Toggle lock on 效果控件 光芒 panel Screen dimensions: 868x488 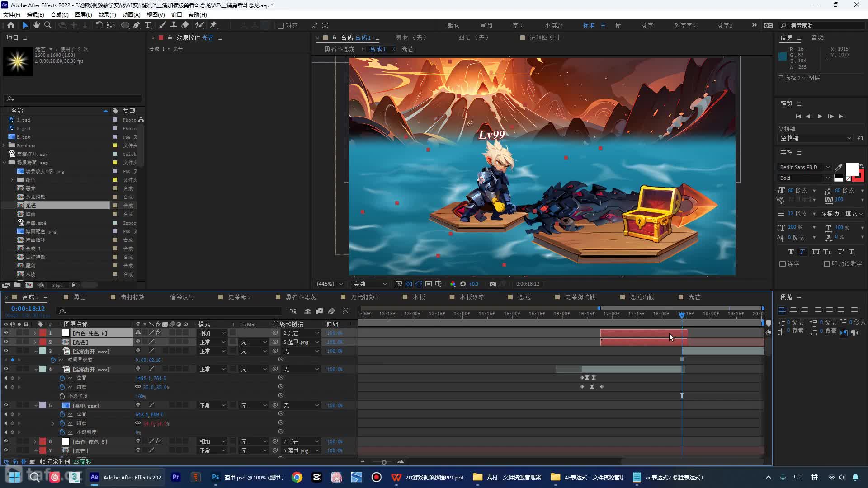[x=170, y=38]
